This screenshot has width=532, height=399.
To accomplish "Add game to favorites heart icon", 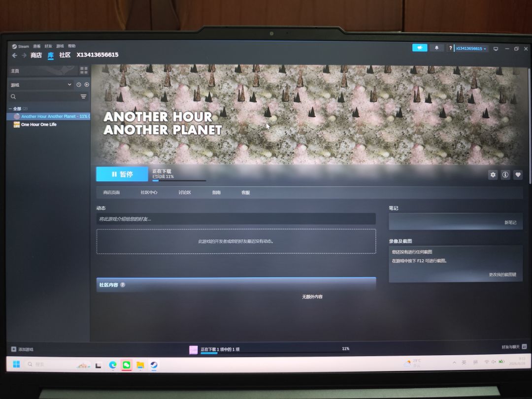I will [518, 175].
